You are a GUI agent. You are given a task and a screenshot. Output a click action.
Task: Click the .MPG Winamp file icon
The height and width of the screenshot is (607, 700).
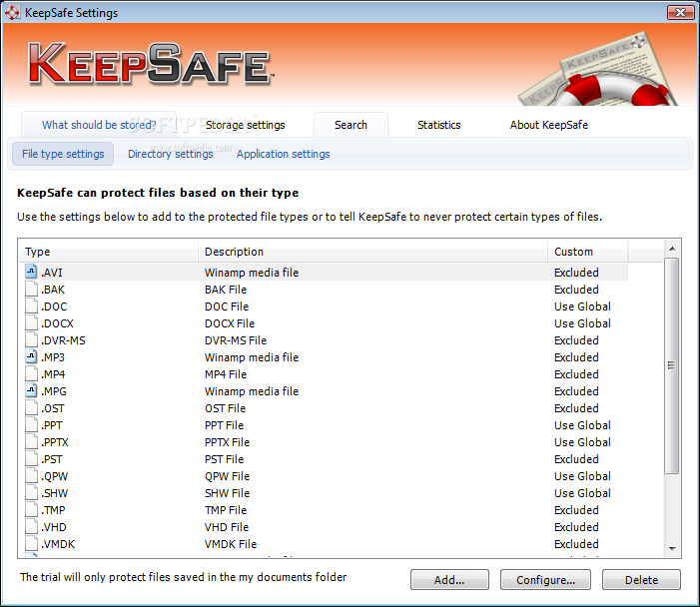coord(31,390)
